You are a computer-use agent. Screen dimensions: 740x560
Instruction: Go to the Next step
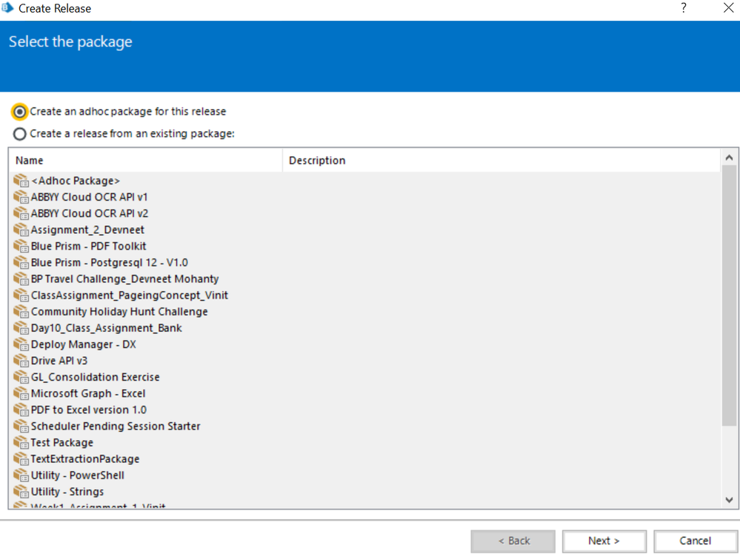[604, 541]
